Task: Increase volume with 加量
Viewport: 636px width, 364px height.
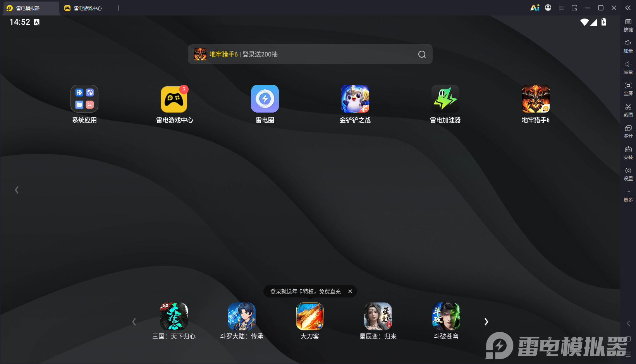Action: click(628, 47)
